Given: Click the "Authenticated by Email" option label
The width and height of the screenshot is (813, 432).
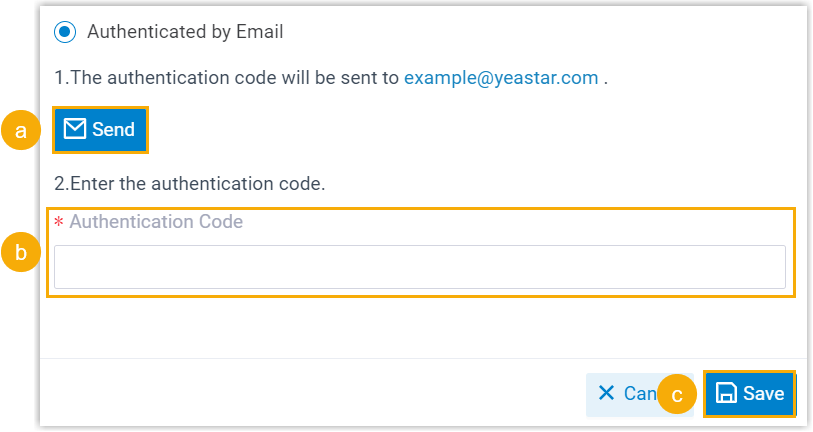Looking at the screenshot, I should pyautogui.click(x=185, y=32).
